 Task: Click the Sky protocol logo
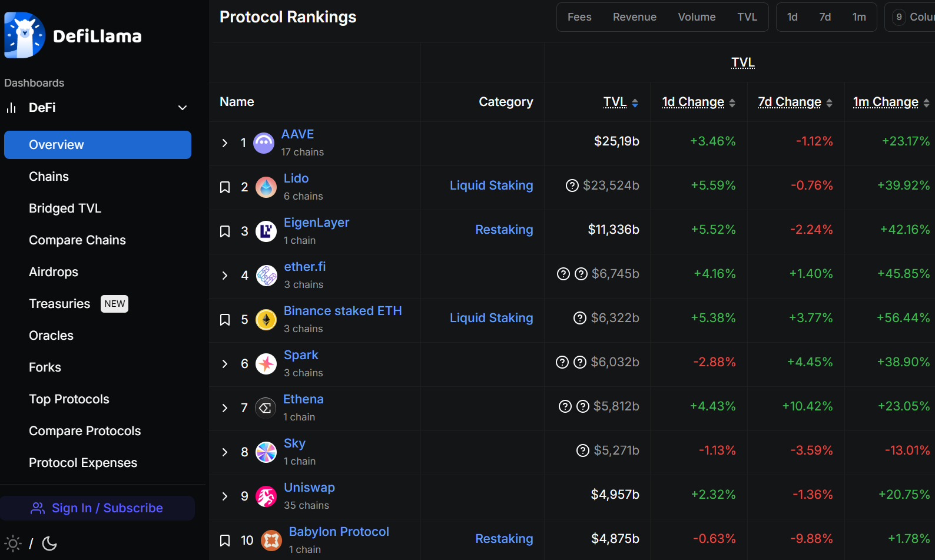(x=266, y=452)
